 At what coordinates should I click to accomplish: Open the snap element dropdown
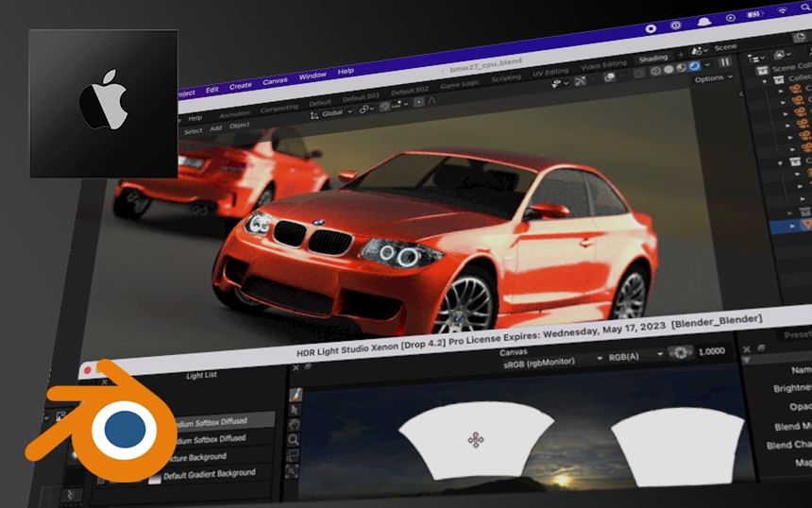399,105
